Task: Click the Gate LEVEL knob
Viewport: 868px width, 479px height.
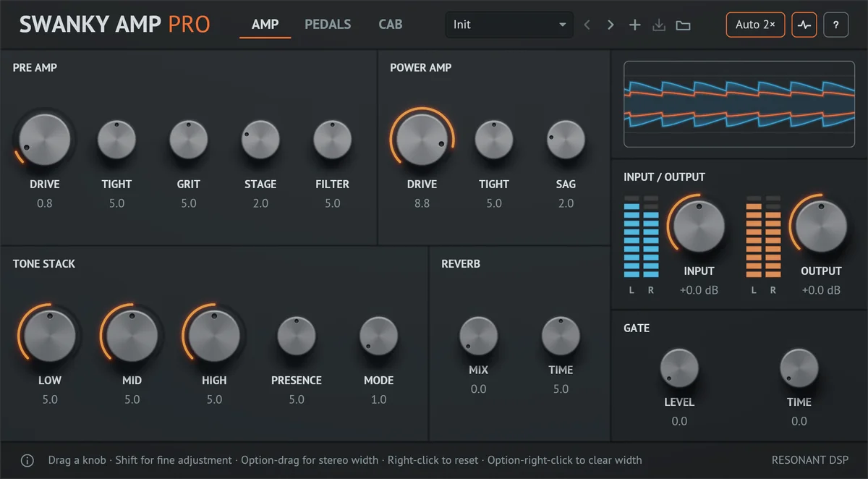Action: 679,368
